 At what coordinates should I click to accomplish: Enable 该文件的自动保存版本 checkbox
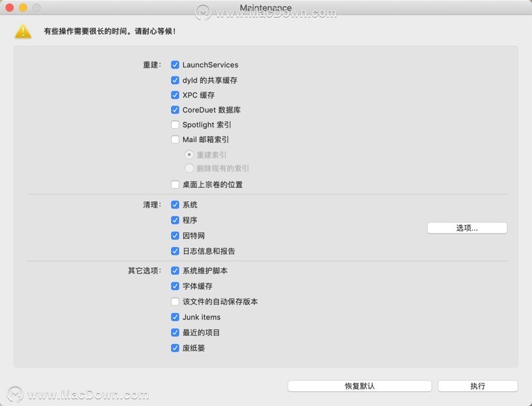pyautogui.click(x=175, y=302)
